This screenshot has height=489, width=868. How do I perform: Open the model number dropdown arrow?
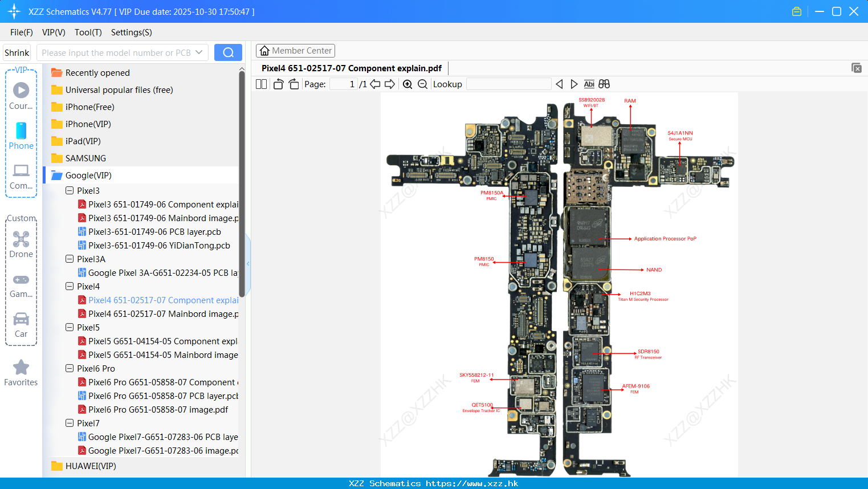tap(199, 52)
